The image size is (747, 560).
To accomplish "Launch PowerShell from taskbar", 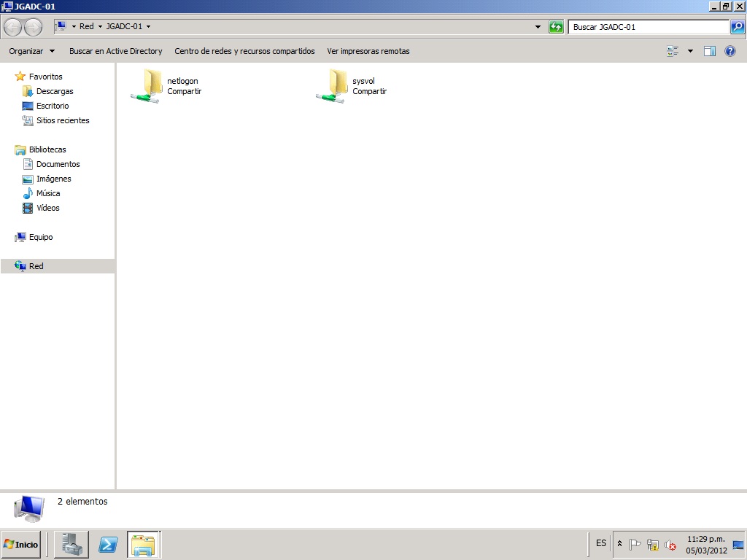I will (x=108, y=544).
